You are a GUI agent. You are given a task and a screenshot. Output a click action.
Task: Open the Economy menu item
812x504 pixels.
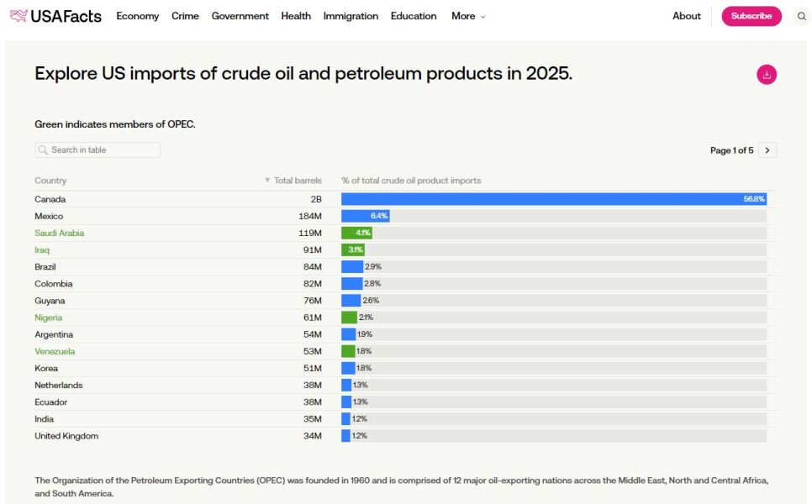point(137,16)
